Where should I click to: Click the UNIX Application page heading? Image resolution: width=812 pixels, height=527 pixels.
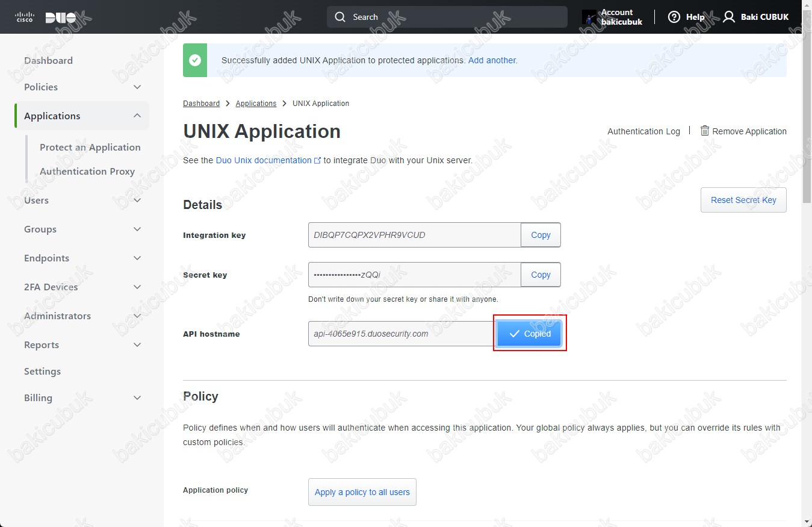[x=262, y=131]
